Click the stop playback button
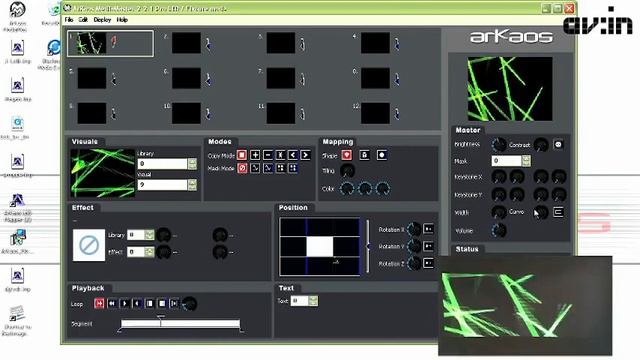This screenshot has width=640, height=360. (x=162, y=303)
